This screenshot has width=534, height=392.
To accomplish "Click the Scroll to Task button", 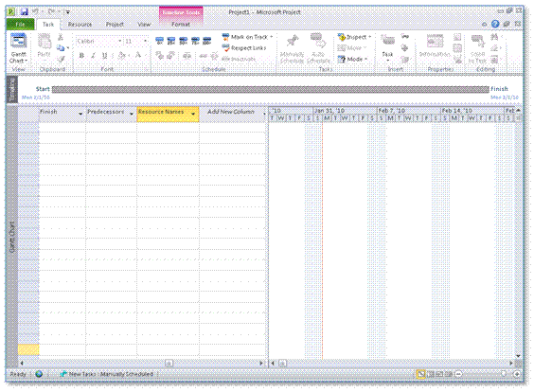I will (x=477, y=48).
